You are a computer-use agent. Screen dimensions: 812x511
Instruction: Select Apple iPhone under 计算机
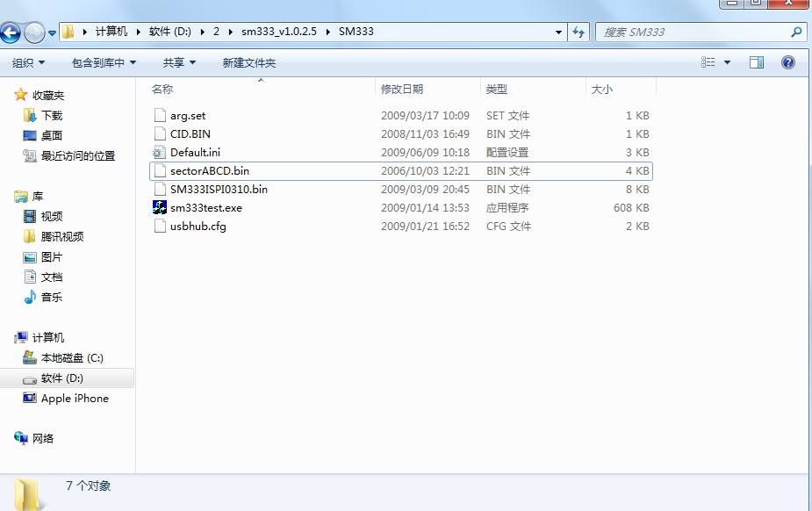(x=75, y=398)
